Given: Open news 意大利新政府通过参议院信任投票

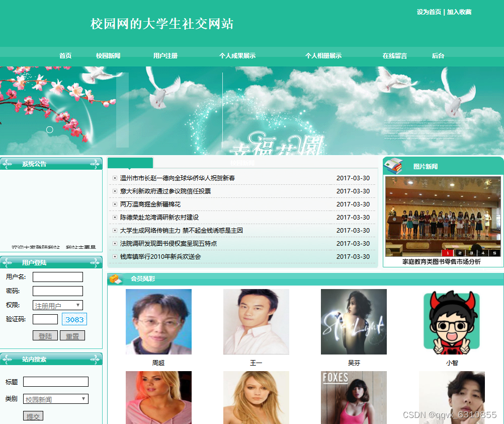Looking at the screenshot, I should (165, 191).
